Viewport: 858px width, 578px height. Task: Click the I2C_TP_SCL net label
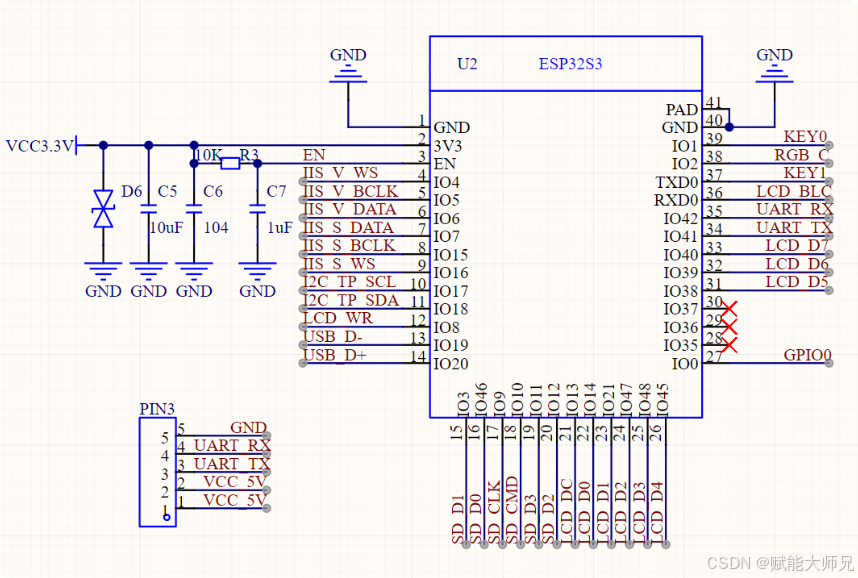coord(349,281)
